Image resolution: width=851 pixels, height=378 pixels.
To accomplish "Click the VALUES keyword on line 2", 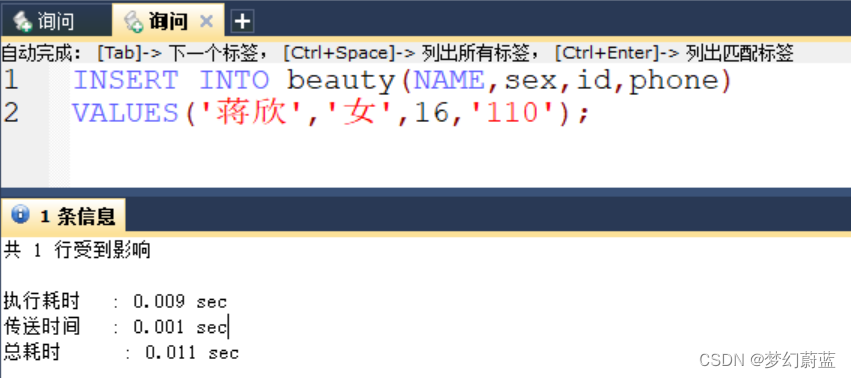I will tap(126, 113).
